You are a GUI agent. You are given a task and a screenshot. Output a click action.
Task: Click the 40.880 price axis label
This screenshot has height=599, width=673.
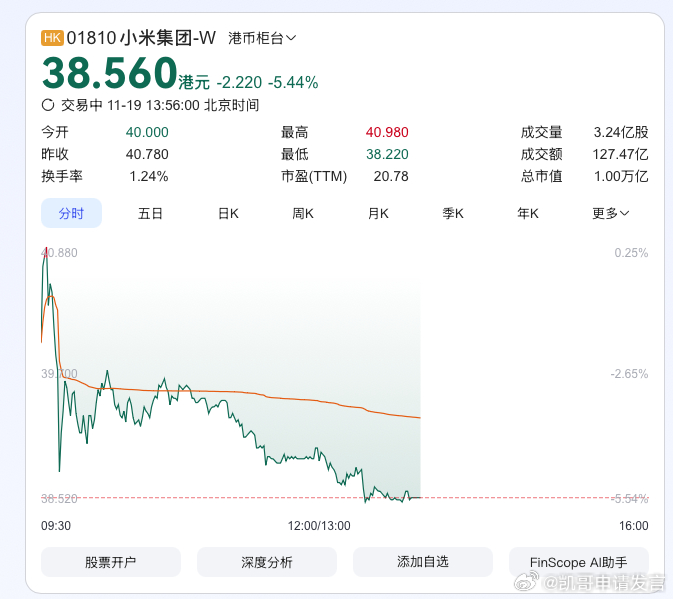point(59,253)
